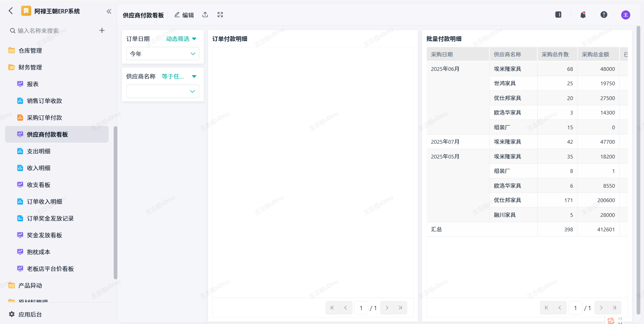The image size is (644, 324).
Task: Go to previous page in 订单付款明细
Action: pos(345,308)
